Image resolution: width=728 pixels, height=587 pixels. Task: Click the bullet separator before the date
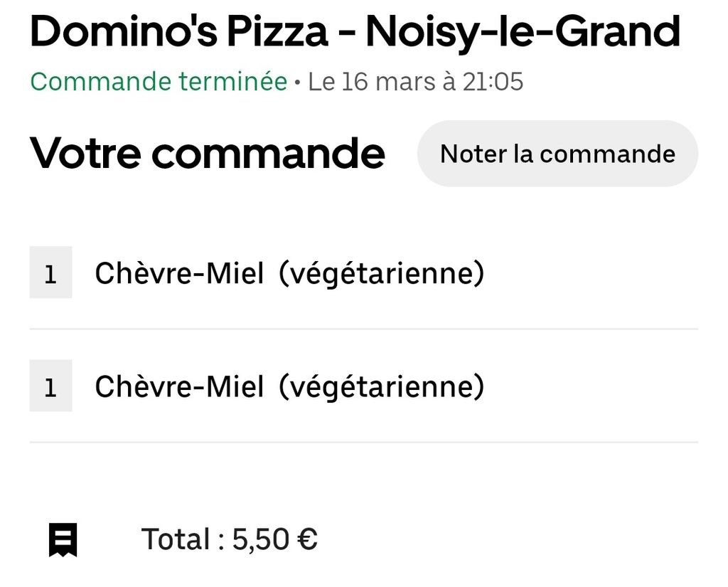click(297, 83)
